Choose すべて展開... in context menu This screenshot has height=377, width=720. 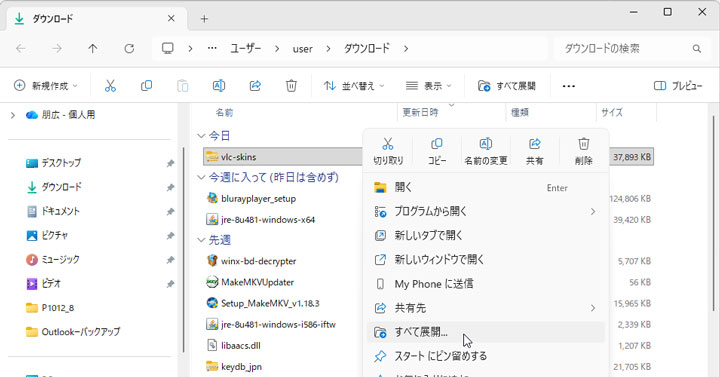tap(486, 332)
